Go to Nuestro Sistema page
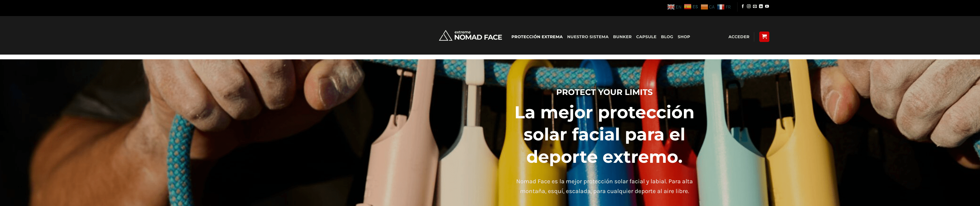The height and width of the screenshot is (206, 980). tap(588, 37)
